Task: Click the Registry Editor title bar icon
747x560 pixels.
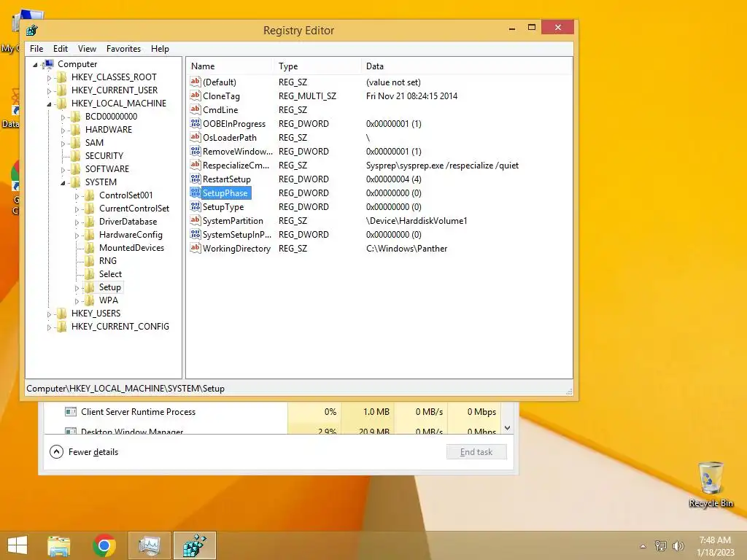Action: 32,31
